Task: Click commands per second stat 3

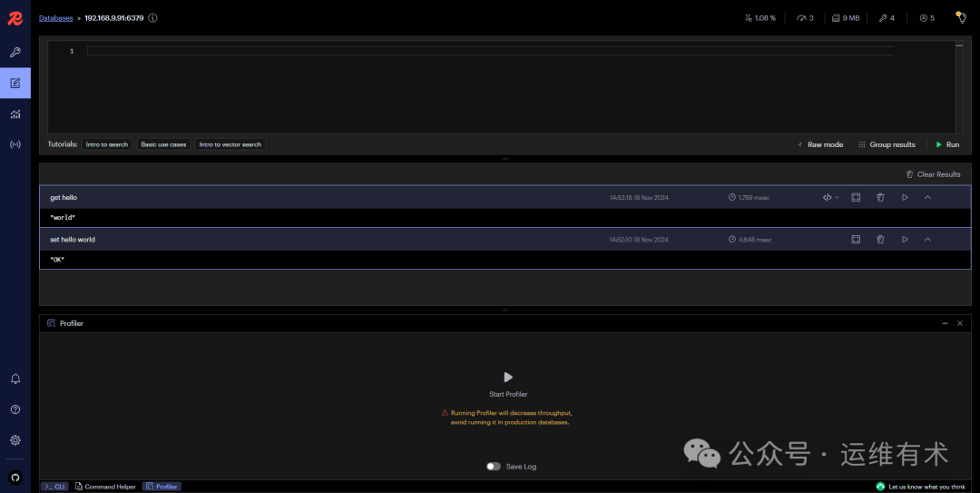Action: [805, 18]
